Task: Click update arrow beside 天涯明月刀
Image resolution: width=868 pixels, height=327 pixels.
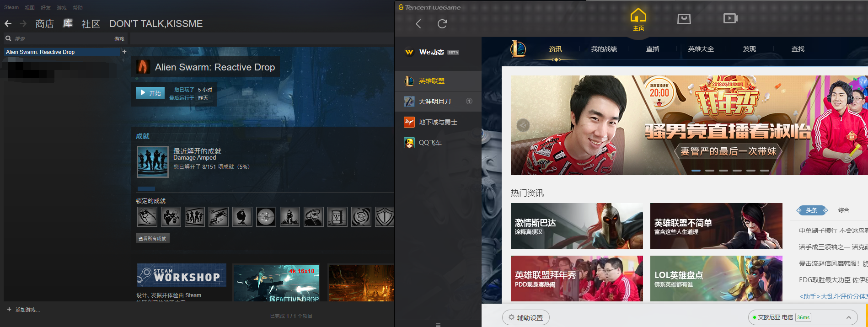Action: point(469,101)
